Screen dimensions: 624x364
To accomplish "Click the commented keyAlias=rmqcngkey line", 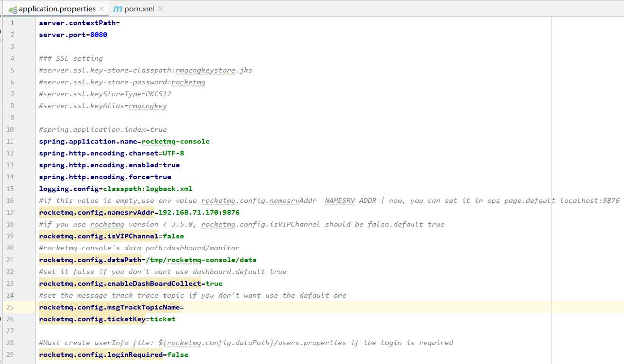I will (x=103, y=106).
